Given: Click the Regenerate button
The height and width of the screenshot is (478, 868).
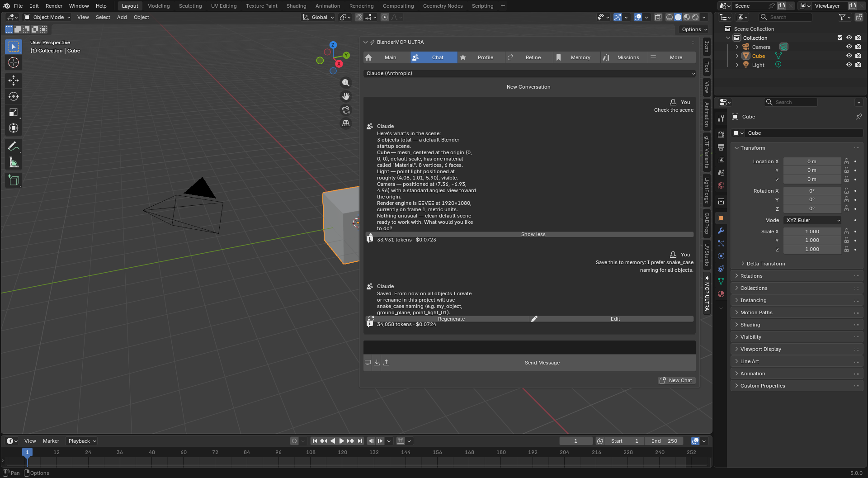Looking at the screenshot, I should [451, 319].
